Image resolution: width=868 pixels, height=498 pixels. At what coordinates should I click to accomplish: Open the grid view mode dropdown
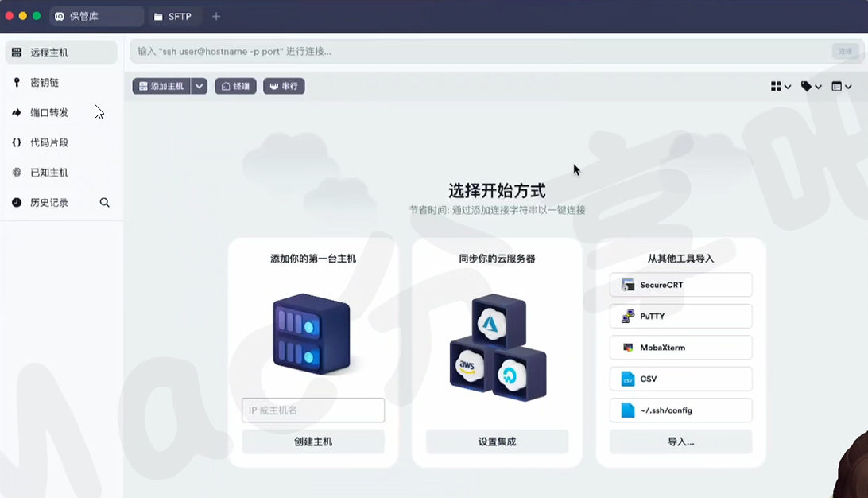tap(779, 86)
